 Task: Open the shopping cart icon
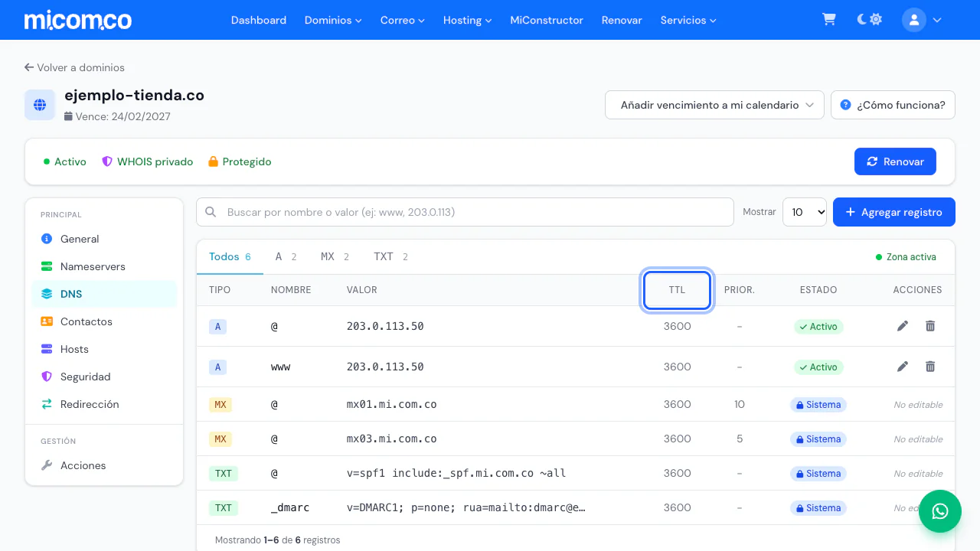[x=829, y=20]
